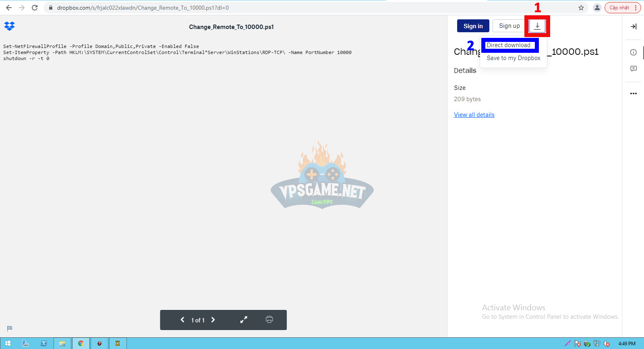Toggle fullscreen preview mode
Image resolution: width=644 pixels, height=349 pixels.
click(244, 320)
